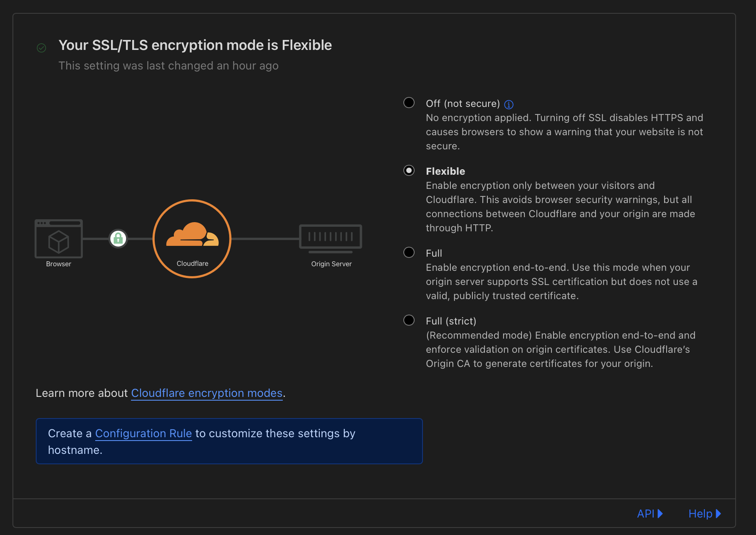Click the SSL/TLS encryption mode heading
The image size is (756, 535).
click(195, 45)
